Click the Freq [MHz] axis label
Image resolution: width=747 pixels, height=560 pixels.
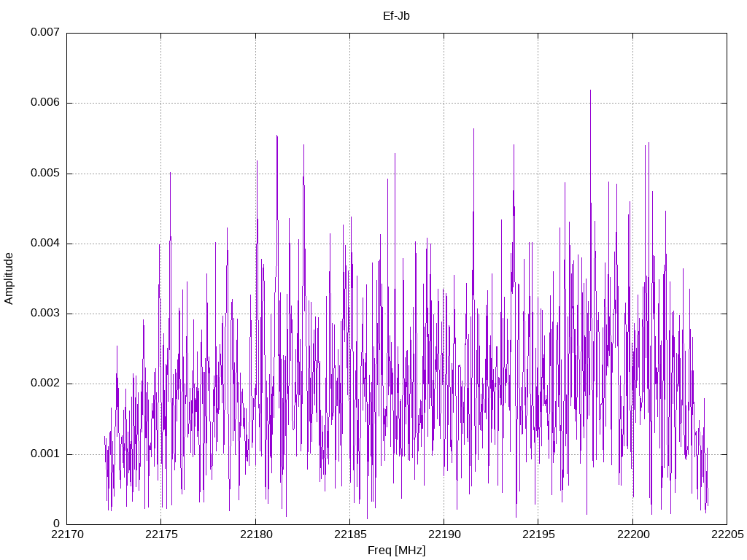coord(396,550)
